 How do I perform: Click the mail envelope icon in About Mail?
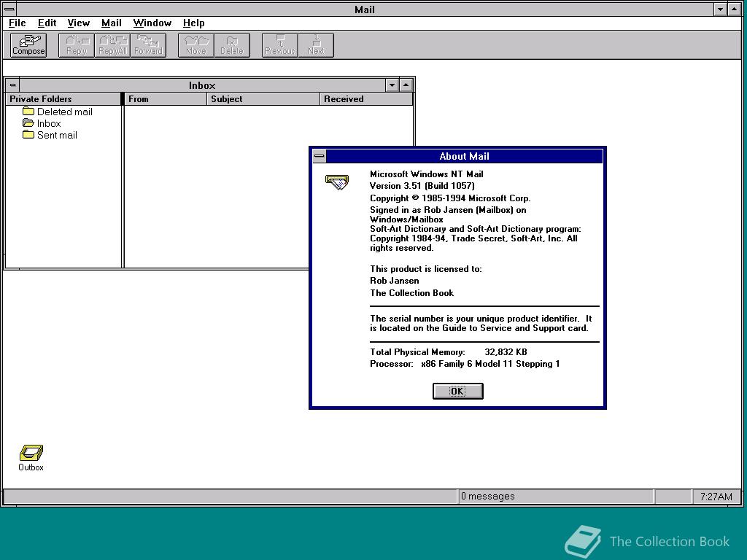pyautogui.click(x=337, y=182)
